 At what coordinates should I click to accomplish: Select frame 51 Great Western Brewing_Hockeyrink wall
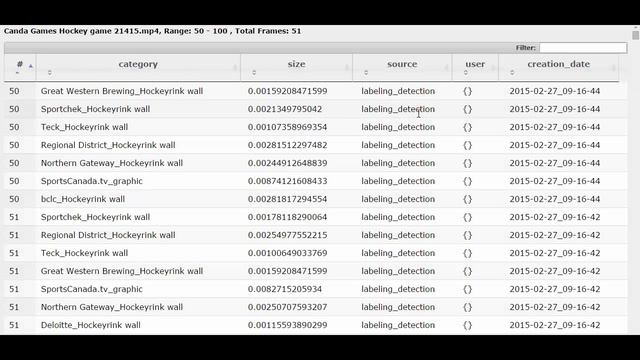tap(122, 271)
